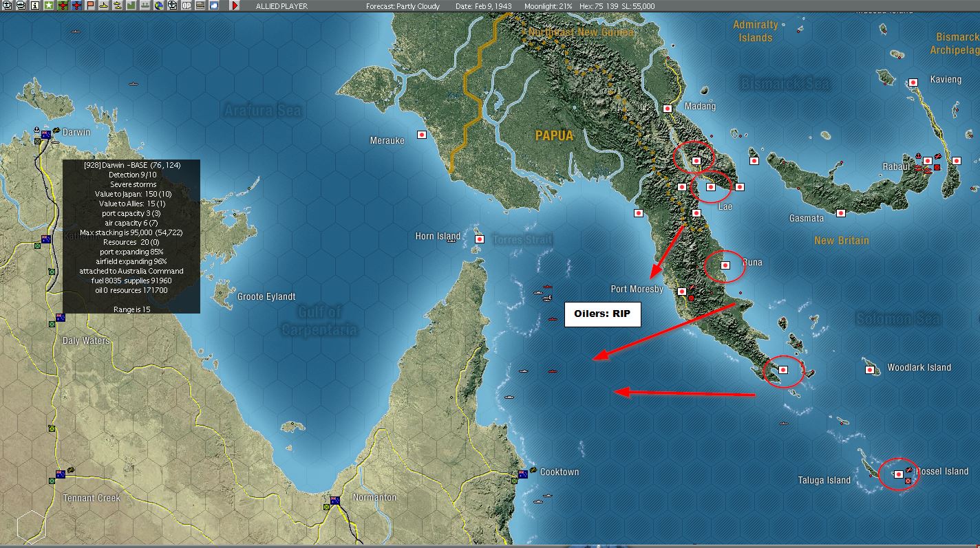Select the red plane on green background icon
Image resolution: width=980 pixels, height=548 pixels.
(63, 6)
